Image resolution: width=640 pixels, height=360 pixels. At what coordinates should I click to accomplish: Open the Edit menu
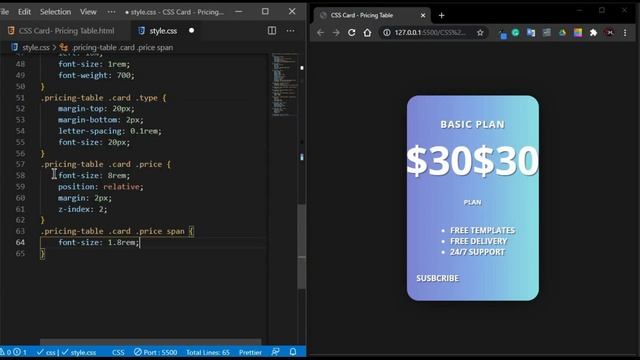coord(24,12)
